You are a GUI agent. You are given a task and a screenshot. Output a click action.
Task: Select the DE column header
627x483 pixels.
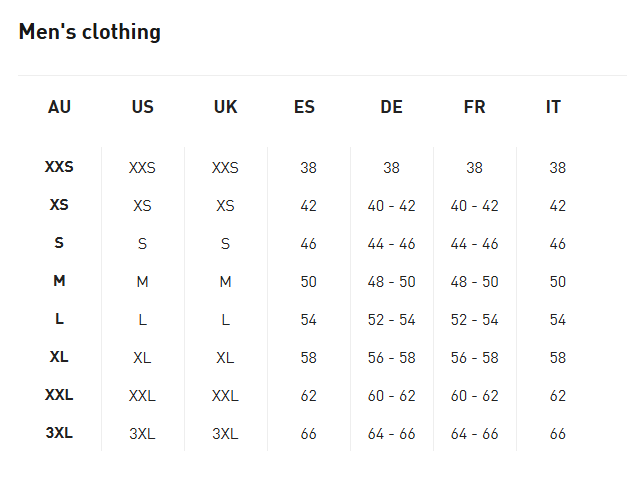click(391, 107)
